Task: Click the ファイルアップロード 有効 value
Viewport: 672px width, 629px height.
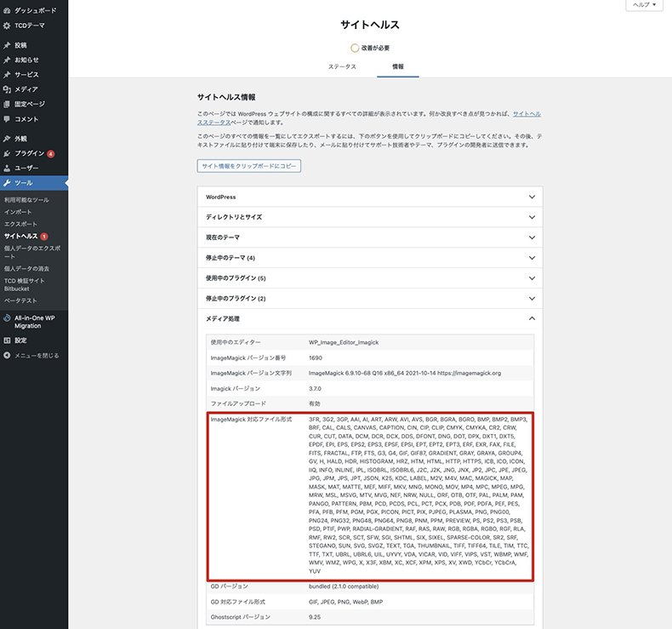Action: pyautogui.click(x=314, y=404)
